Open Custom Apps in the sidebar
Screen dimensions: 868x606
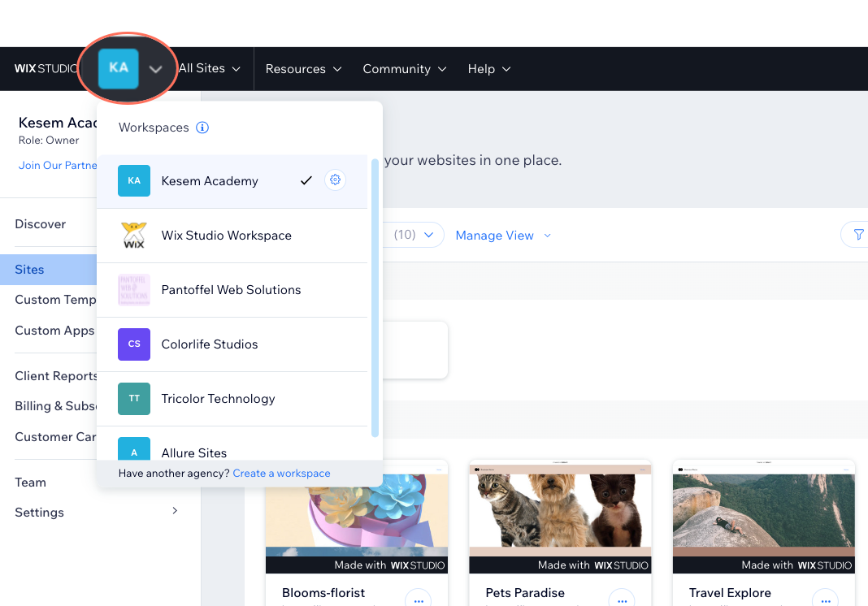pyautogui.click(x=54, y=331)
